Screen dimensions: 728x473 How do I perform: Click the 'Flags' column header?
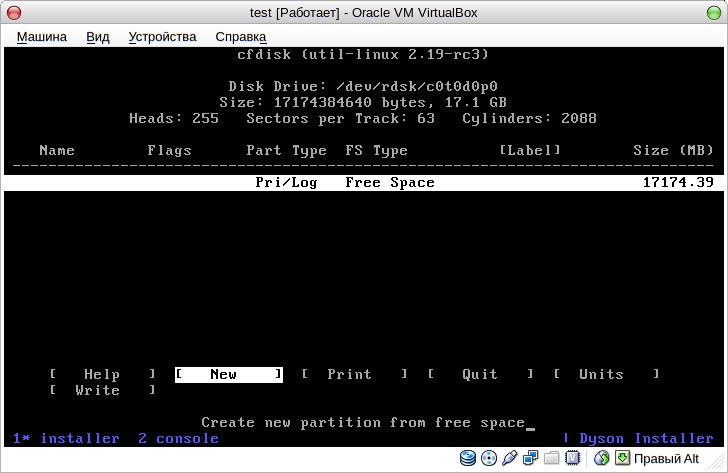pos(169,150)
